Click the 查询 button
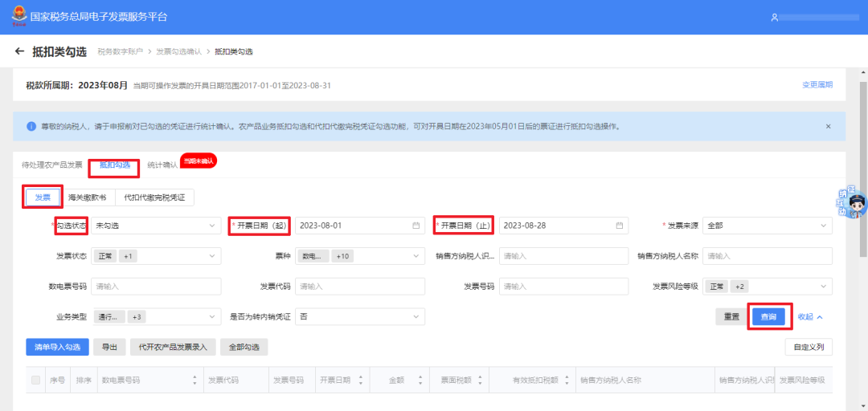 click(x=768, y=317)
